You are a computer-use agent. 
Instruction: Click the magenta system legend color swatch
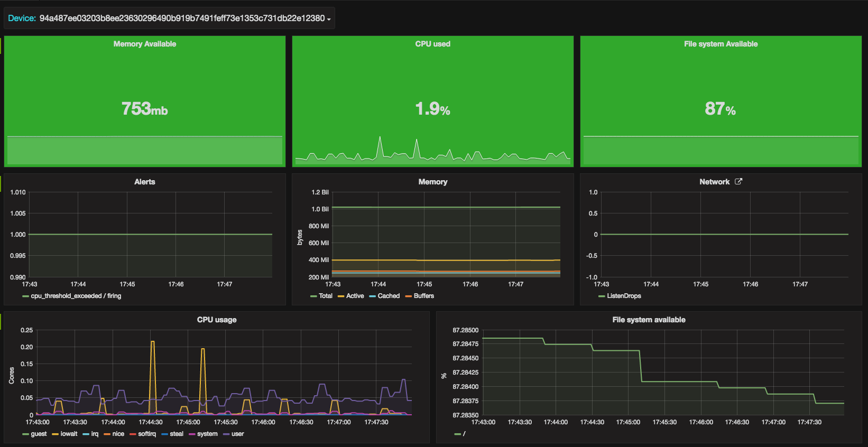click(x=192, y=434)
